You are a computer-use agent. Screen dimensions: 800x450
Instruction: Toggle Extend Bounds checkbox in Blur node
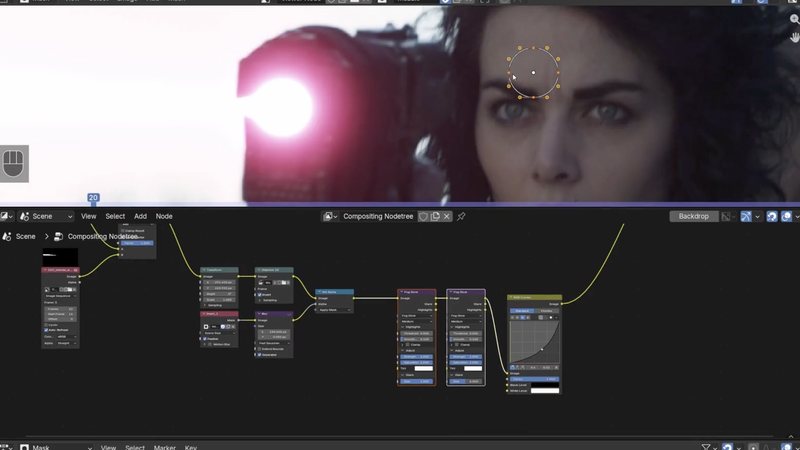259,349
